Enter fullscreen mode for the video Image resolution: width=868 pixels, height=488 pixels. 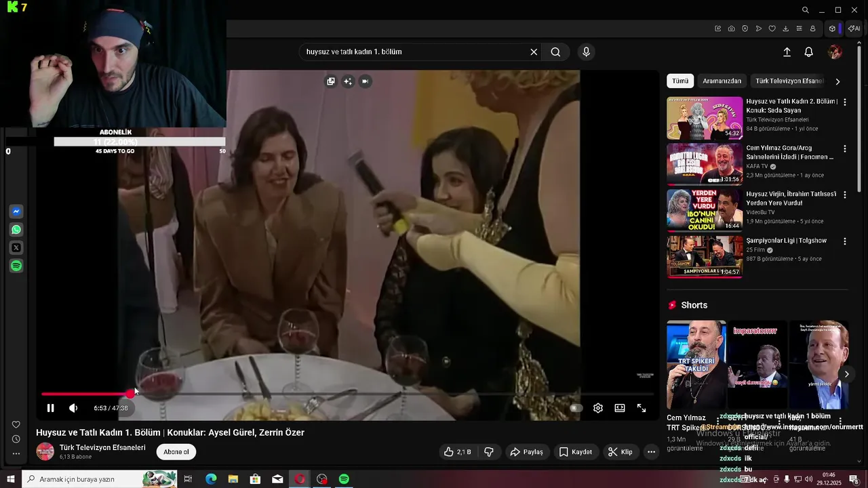(642, 408)
